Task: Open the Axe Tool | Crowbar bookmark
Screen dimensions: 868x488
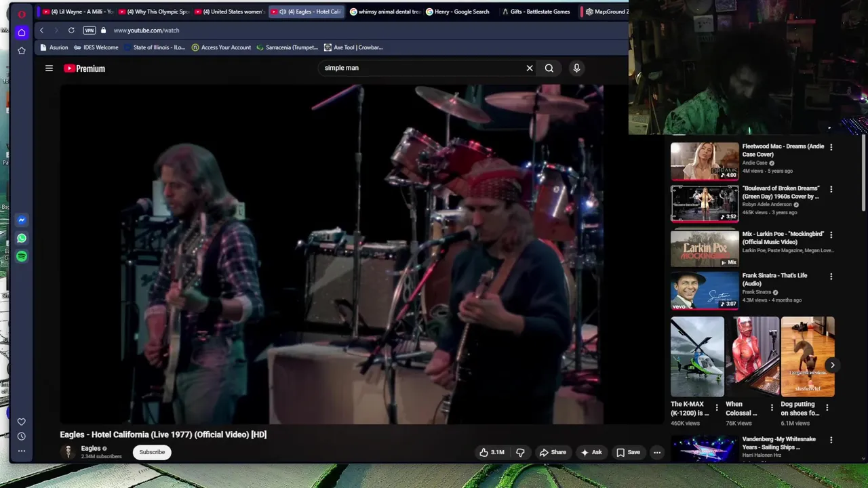Action: pos(353,47)
